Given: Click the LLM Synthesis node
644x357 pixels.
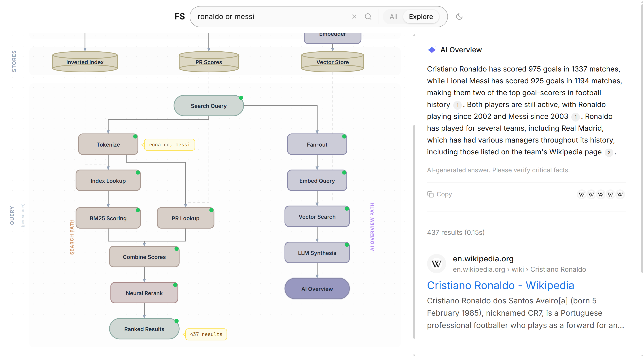Looking at the screenshot, I should click(x=317, y=253).
